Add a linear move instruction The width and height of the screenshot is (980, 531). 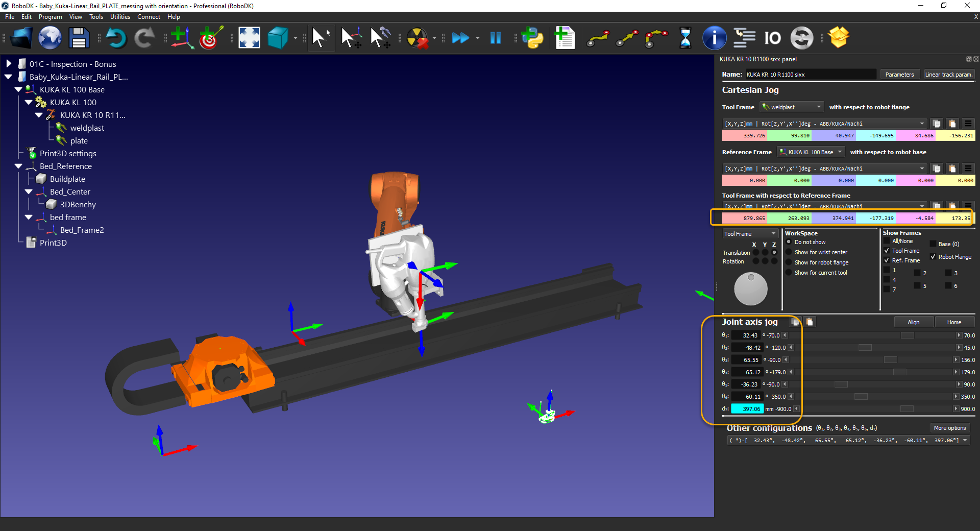point(627,38)
